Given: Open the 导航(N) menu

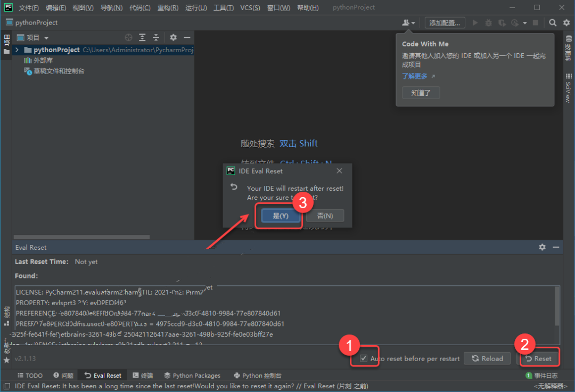Looking at the screenshot, I should [x=111, y=7].
